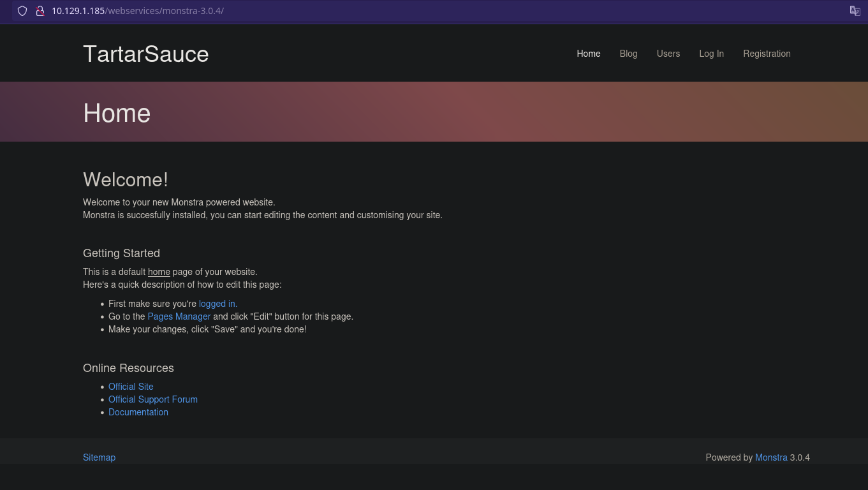Click the Monstra link in footer
Image resolution: width=868 pixels, height=490 pixels.
[x=770, y=457]
